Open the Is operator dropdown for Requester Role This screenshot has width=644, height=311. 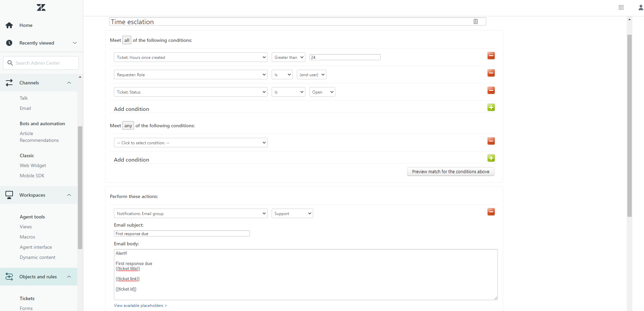coord(282,75)
